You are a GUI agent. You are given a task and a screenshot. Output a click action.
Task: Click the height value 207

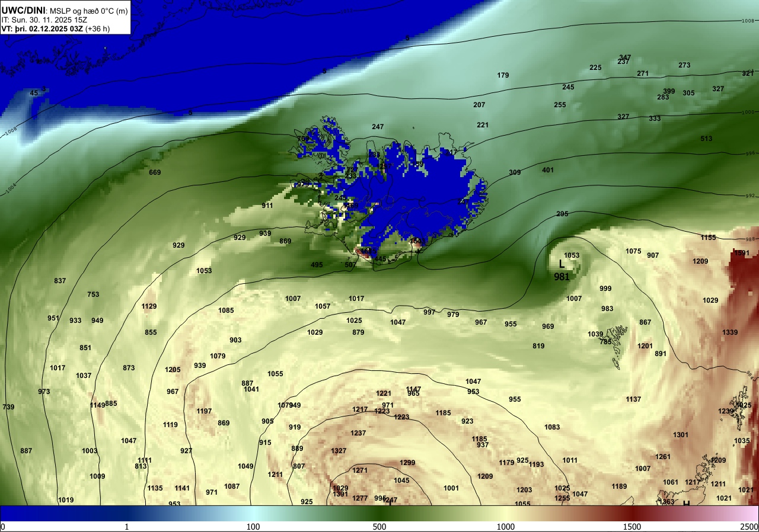click(479, 105)
